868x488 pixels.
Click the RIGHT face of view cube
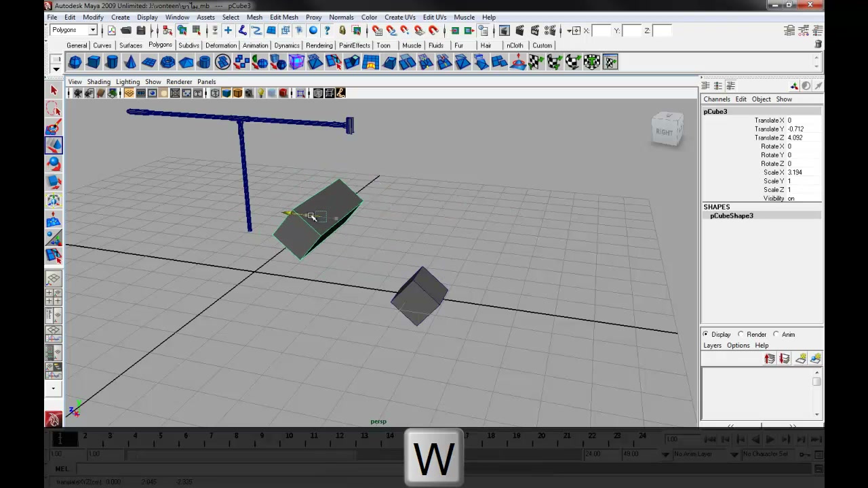665,132
